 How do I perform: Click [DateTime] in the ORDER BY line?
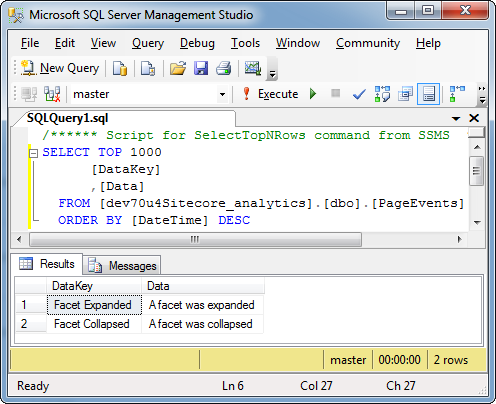point(170,220)
